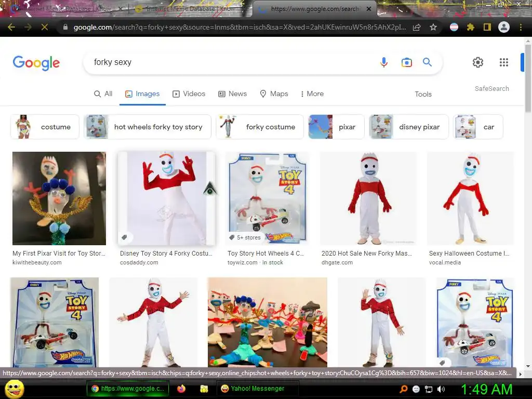
Task: Open the Chrome three-dot menu
Action: [x=521, y=27]
